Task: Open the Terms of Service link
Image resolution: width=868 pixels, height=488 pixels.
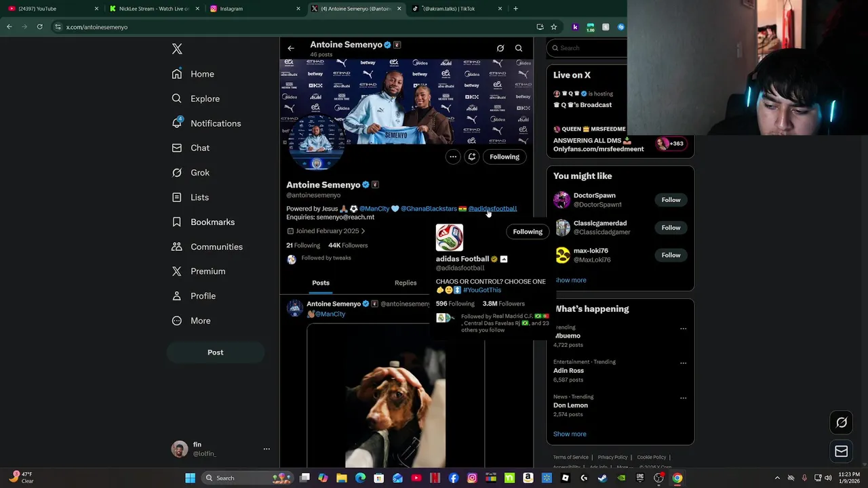Action: click(x=570, y=457)
